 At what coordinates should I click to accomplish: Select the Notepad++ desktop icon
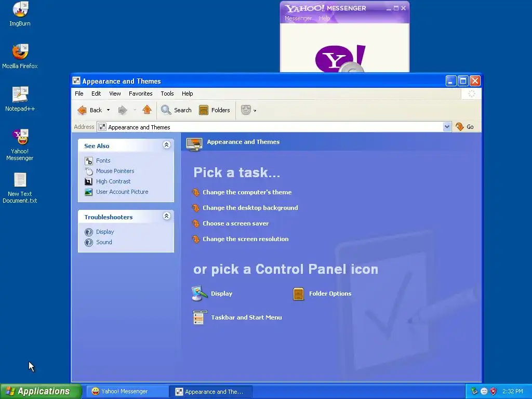click(20, 95)
